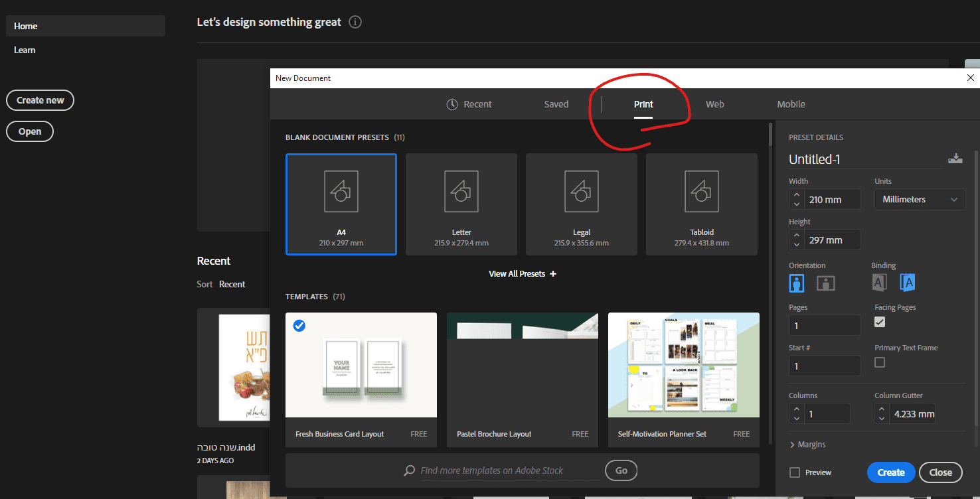Decrease the Columns count with down arrow
This screenshot has width=980, height=499.
pyautogui.click(x=797, y=418)
